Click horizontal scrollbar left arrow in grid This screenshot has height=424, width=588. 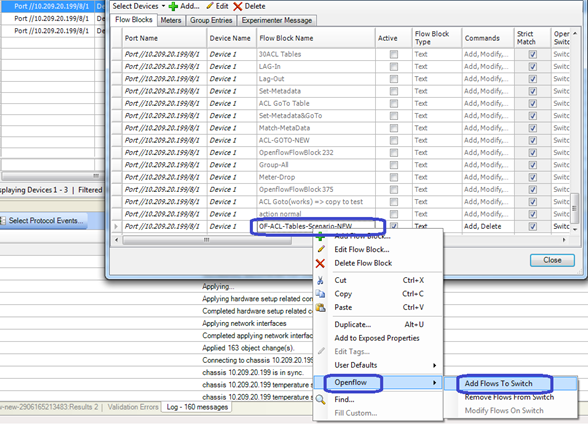coord(117,240)
